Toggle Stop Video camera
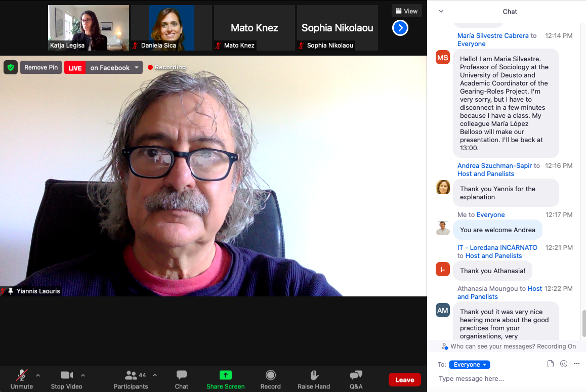 (x=66, y=375)
